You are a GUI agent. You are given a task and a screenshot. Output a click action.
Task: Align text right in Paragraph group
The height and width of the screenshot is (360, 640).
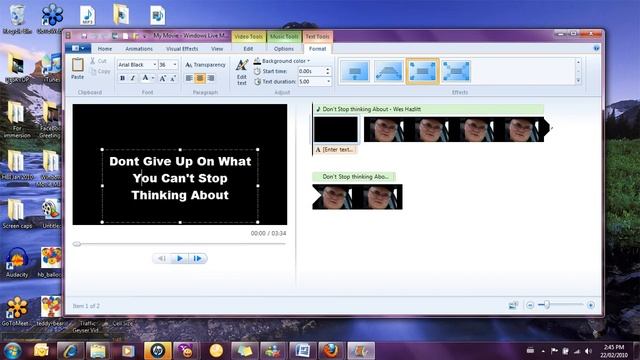[x=211, y=78]
